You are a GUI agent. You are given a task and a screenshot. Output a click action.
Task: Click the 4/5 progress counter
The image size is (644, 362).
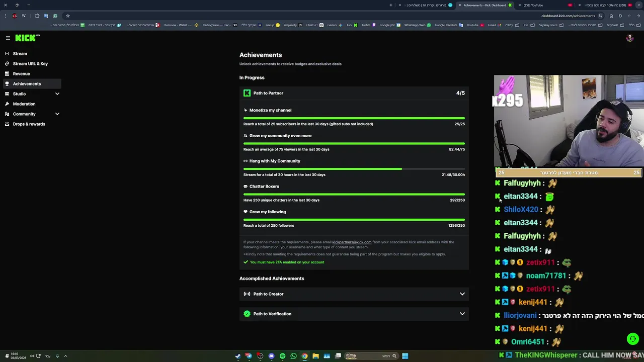[460, 93]
